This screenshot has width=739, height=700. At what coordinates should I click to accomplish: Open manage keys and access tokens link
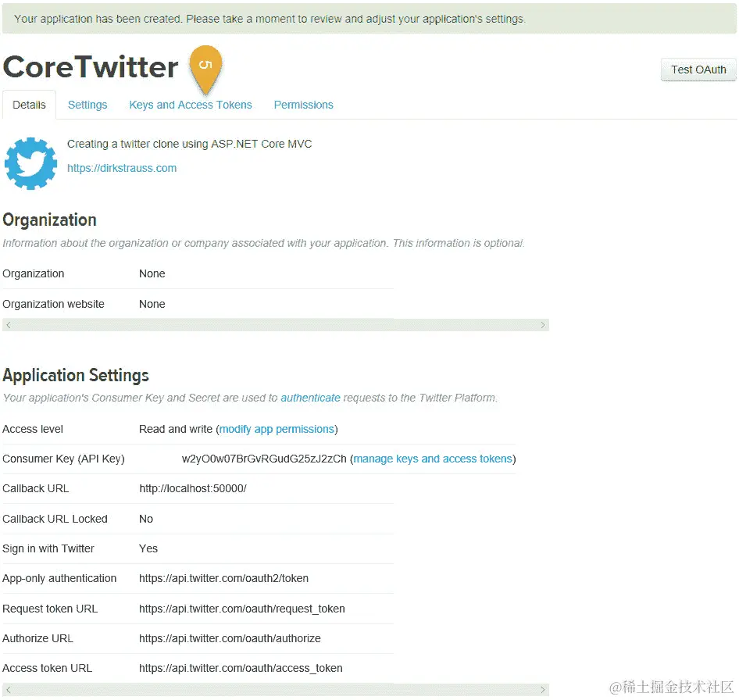[x=433, y=459]
